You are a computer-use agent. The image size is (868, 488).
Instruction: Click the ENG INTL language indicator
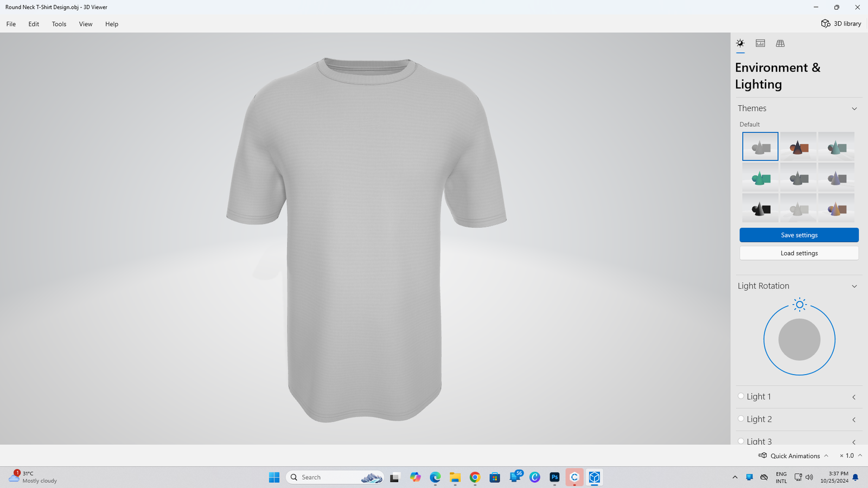[781, 477]
